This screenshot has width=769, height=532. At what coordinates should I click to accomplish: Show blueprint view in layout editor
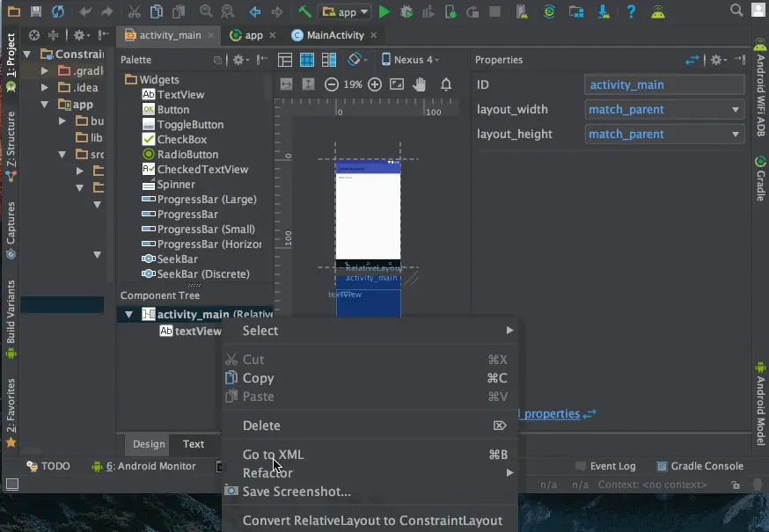pyautogui.click(x=307, y=60)
